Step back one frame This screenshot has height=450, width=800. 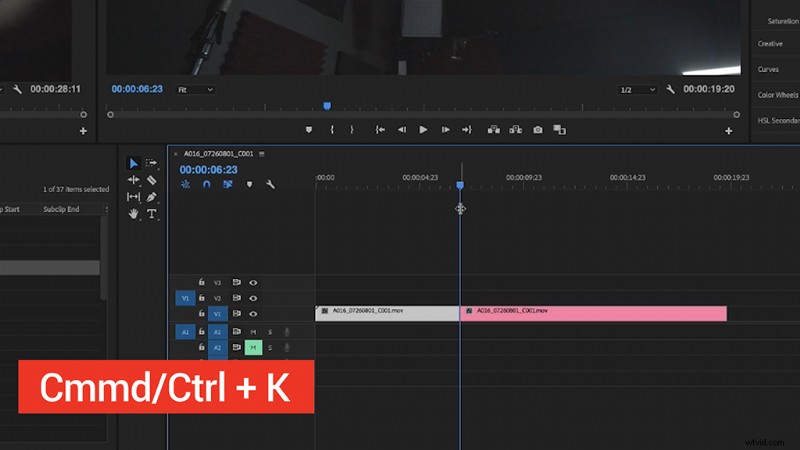[x=402, y=130]
